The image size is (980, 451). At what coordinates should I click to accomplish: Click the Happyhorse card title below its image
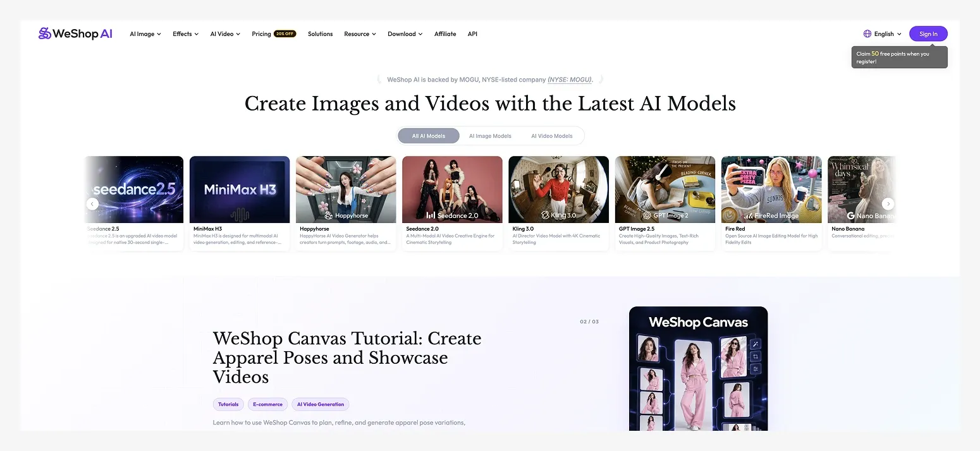click(x=314, y=229)
